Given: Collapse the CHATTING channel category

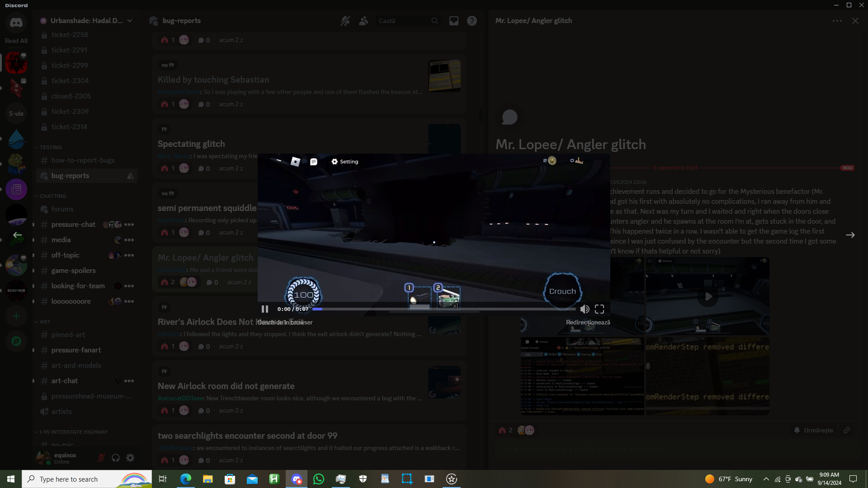Looking at the screenshot, I should 52,196.
